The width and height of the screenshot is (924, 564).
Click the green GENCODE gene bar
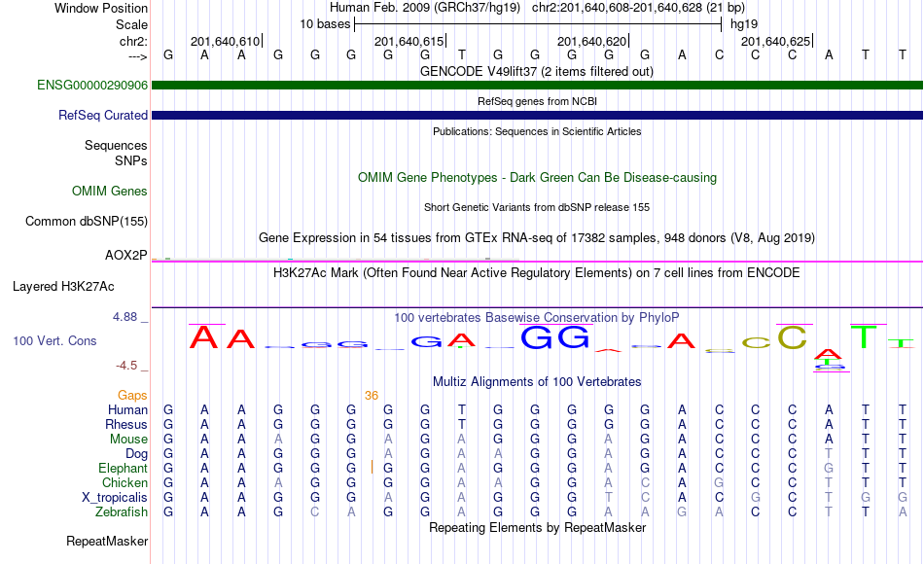tap(537, 85)
